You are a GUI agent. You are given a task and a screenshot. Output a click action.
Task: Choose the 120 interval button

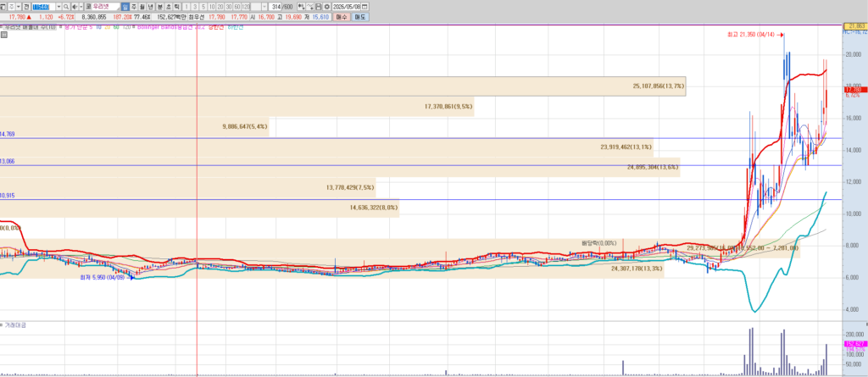[x=246, y=7]
